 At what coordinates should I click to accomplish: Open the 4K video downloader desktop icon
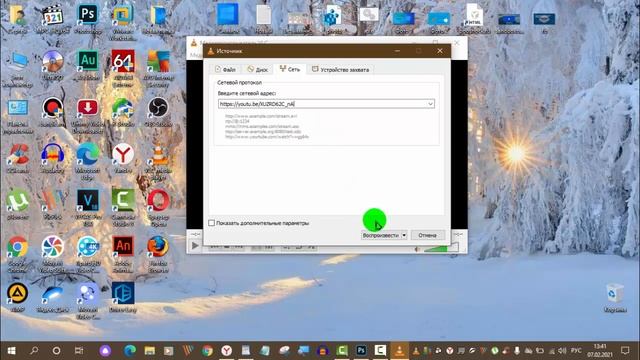click(x=88, y=253)
